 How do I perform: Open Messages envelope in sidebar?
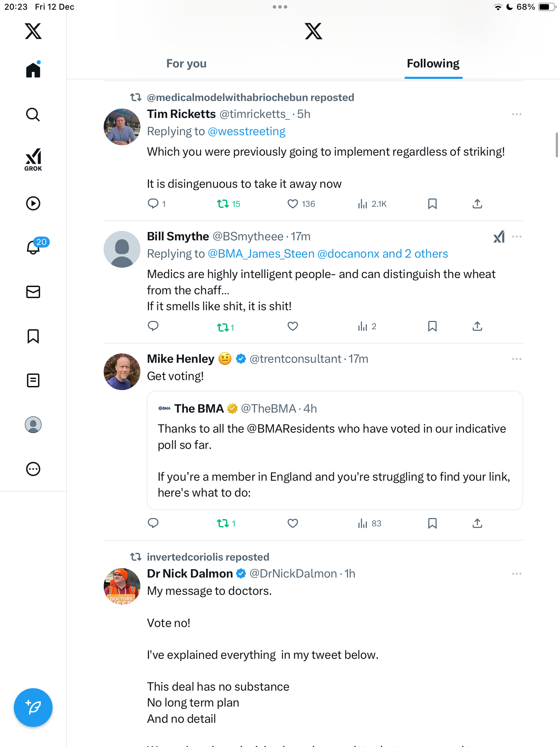pos(33,292)
